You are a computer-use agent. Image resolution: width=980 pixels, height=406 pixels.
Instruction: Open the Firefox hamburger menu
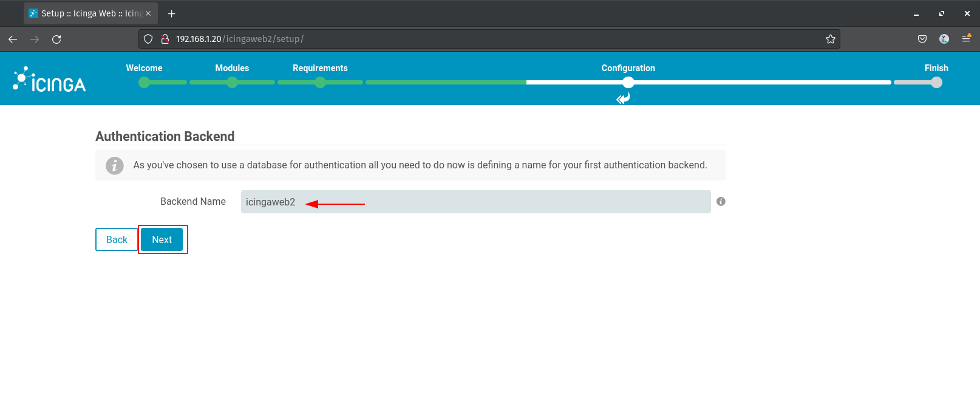(x=966, y=39)
